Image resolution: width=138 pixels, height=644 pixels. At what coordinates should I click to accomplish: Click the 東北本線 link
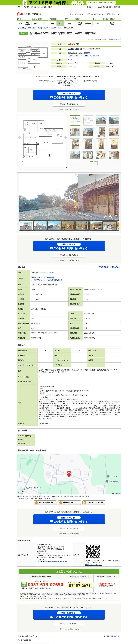click(71, 49)
